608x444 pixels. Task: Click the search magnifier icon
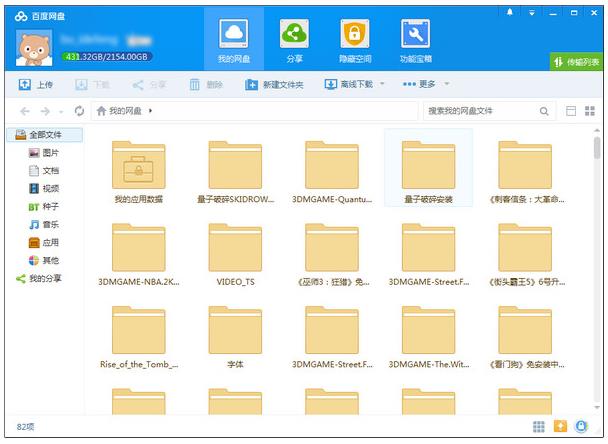point(544,111)
